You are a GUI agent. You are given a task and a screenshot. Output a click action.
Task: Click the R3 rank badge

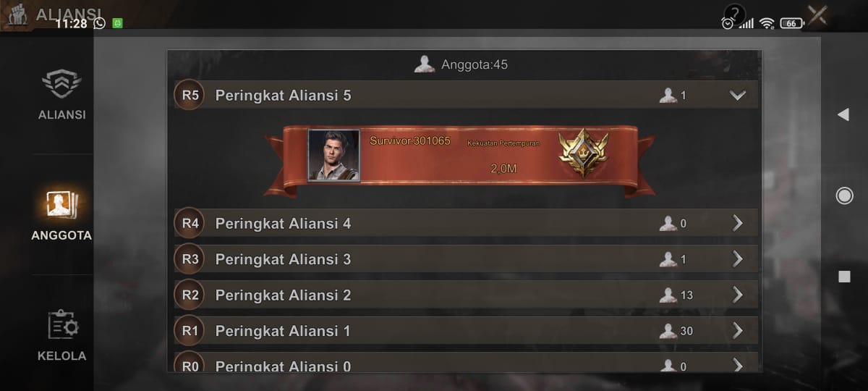point(190,258)
